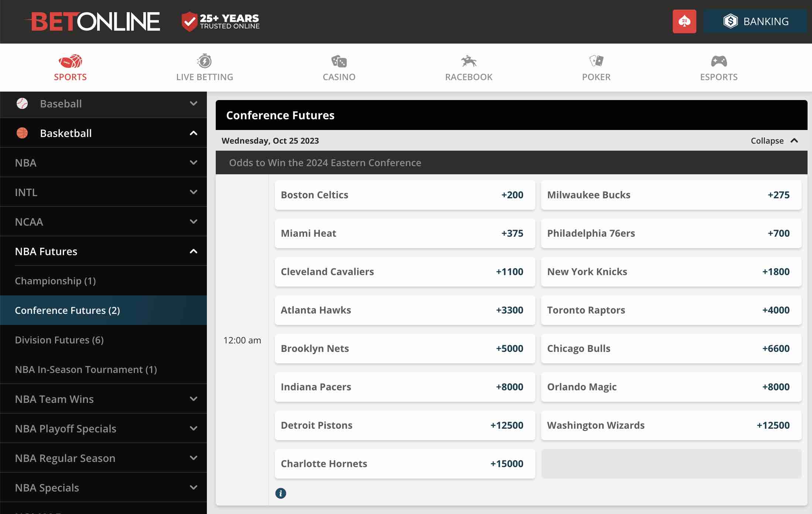This screenshot has width=812, height=514.
Task: Click the Sports balls icon
Action: point(70,61)
